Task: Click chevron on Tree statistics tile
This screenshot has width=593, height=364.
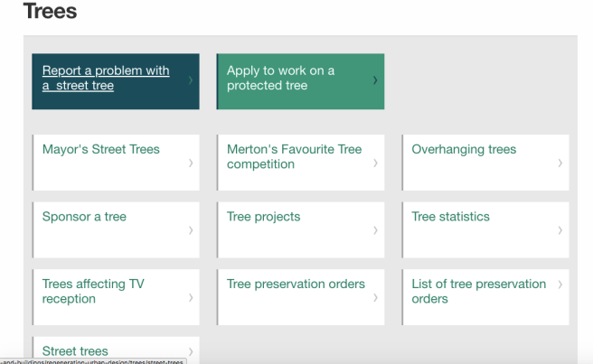Action: tap(560, 230)
